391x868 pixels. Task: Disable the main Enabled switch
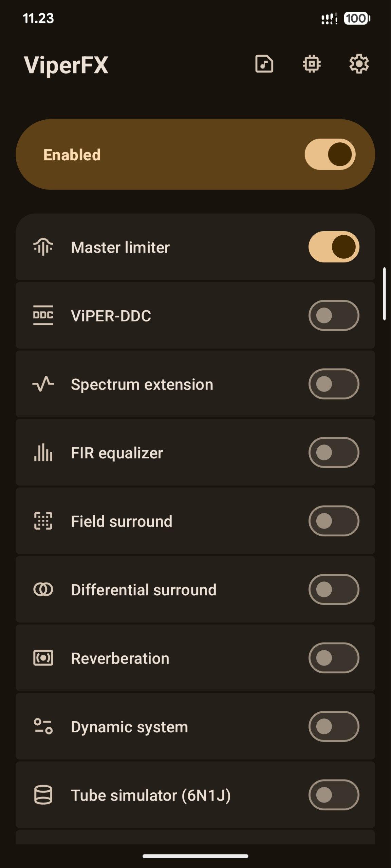click(x=330, y=154)
